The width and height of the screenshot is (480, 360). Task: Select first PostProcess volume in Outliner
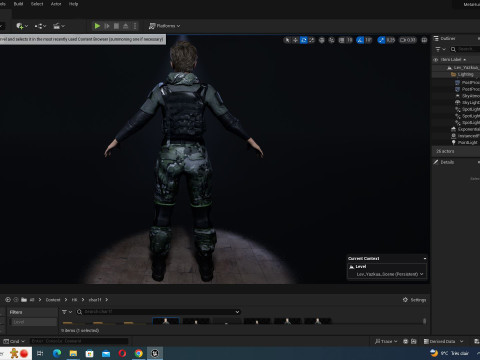[468, 82]
